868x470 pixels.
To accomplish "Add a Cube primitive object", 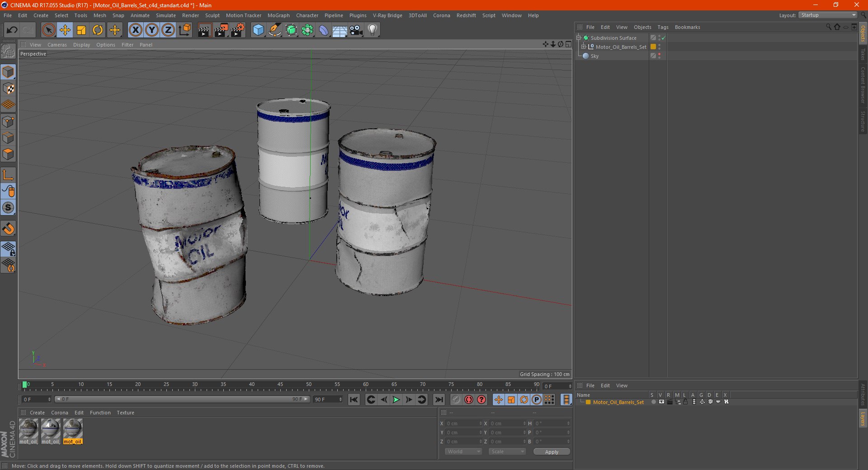I will 258,30.
